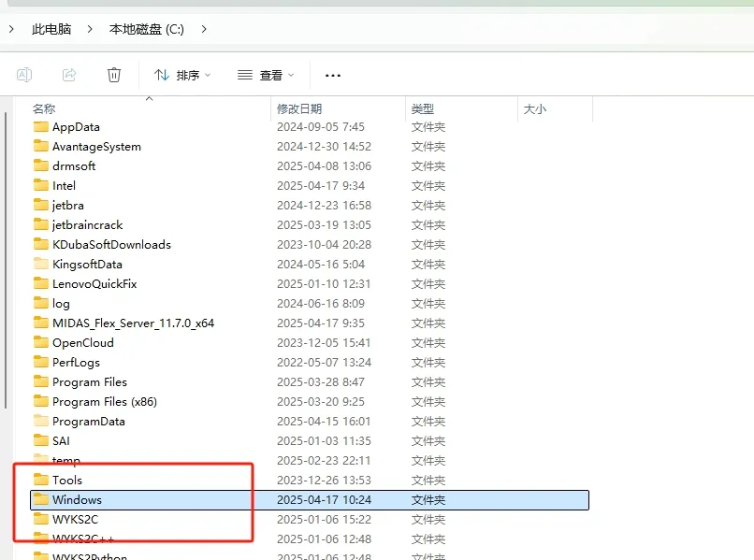Click the date 2025-04-08 13:06
Screen dimensions: 754x560
click(x=324, y=166)
